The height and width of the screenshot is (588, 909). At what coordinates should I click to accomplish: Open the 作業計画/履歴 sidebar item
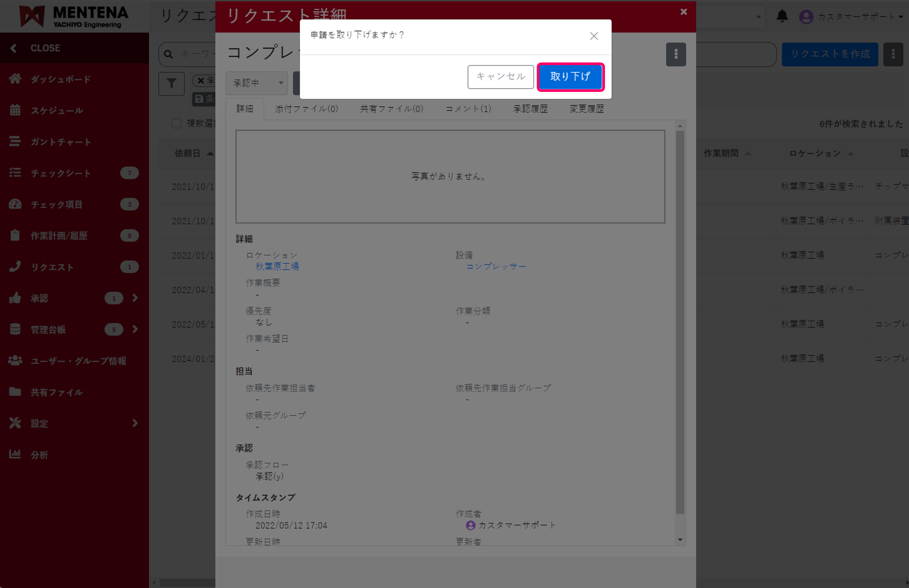pos(15,235)
